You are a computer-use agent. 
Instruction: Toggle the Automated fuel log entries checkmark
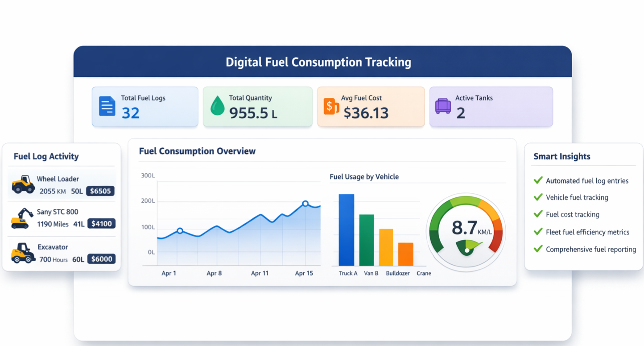coord(538,180)
